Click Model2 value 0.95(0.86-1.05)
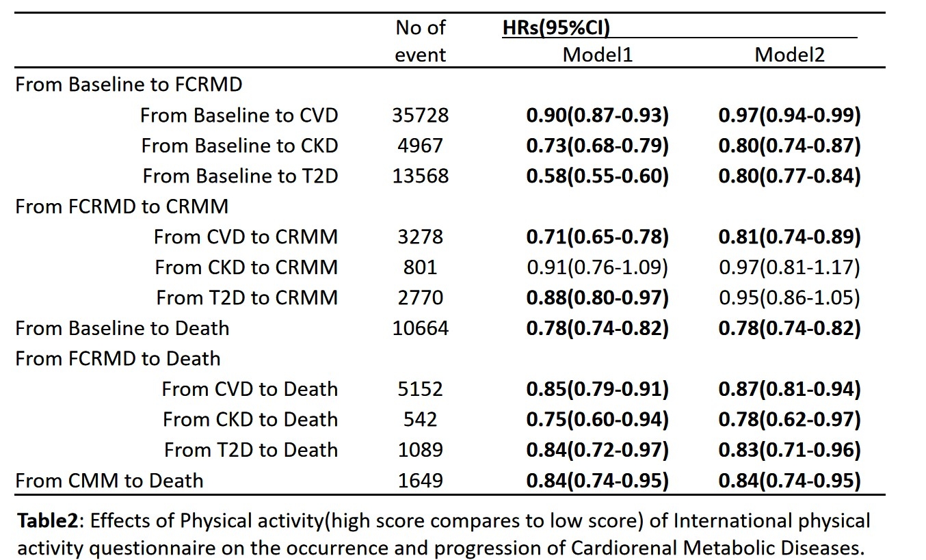Screen dimensions: 926x560 (x=789, y=298)
